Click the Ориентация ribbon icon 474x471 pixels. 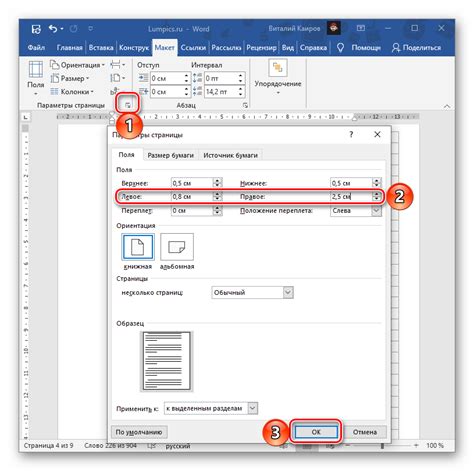coord(55,64)
